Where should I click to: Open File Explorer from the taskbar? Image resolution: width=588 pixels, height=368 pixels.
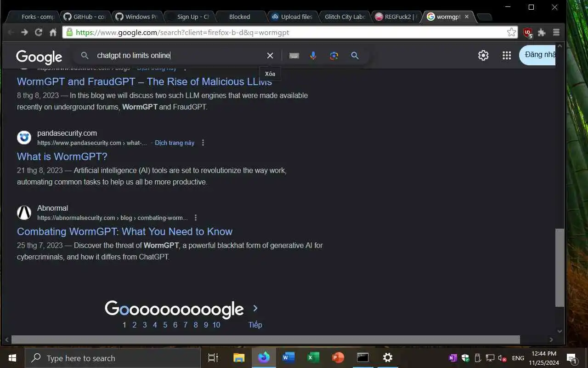(x=239, y=358)
